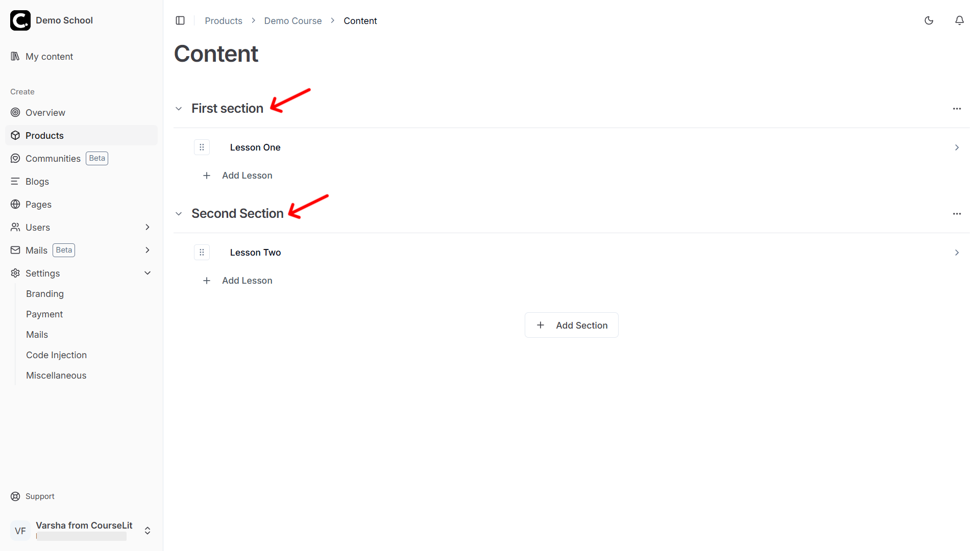The height and width of the screenshot is (551, 980).
Task: Navigate to Demo Course breadcrumb
Action: [x=293, y=21]
